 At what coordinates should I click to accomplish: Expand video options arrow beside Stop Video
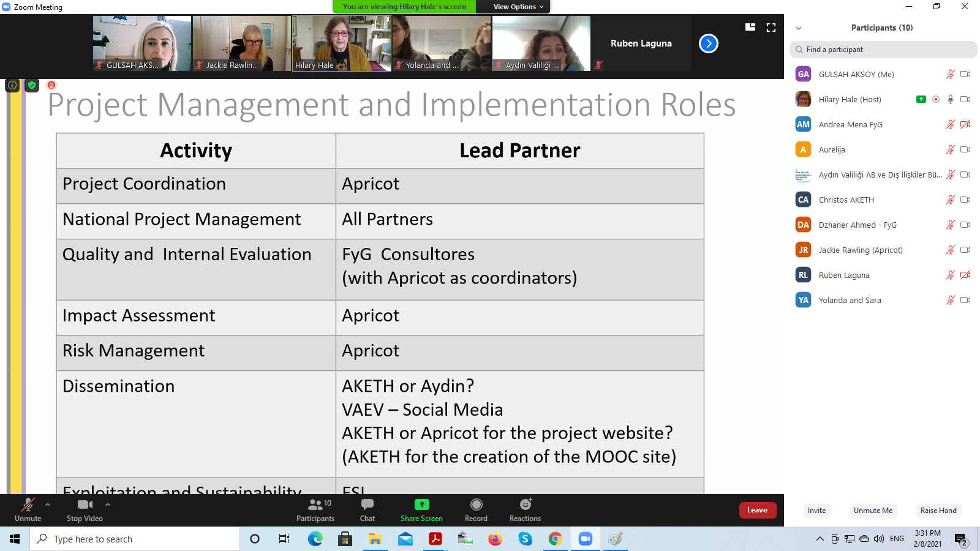point(108,504)
